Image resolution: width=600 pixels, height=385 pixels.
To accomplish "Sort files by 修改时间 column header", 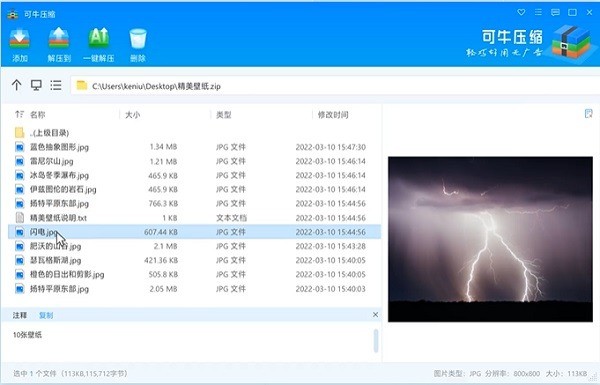I will (x=333, y=114).
